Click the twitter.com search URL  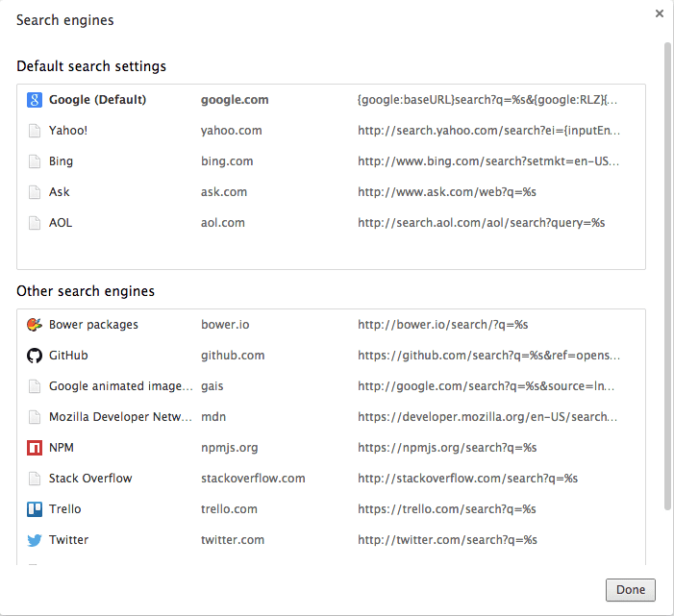(447, 540)
